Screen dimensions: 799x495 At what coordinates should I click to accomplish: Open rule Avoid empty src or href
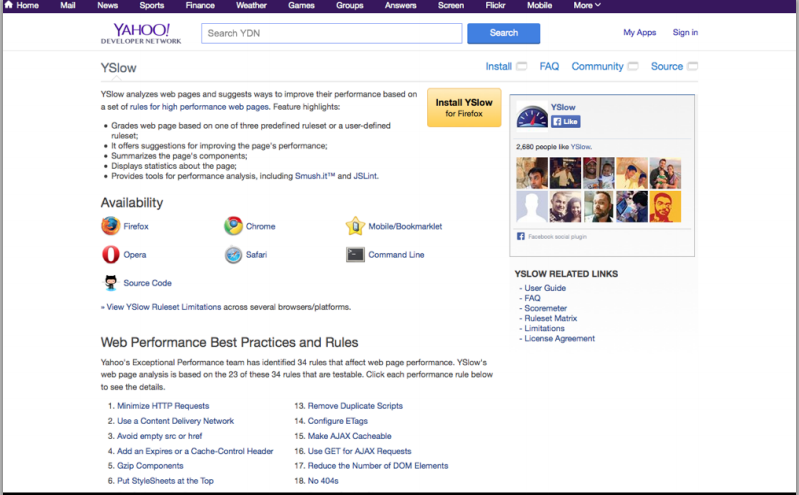[159, 436]
